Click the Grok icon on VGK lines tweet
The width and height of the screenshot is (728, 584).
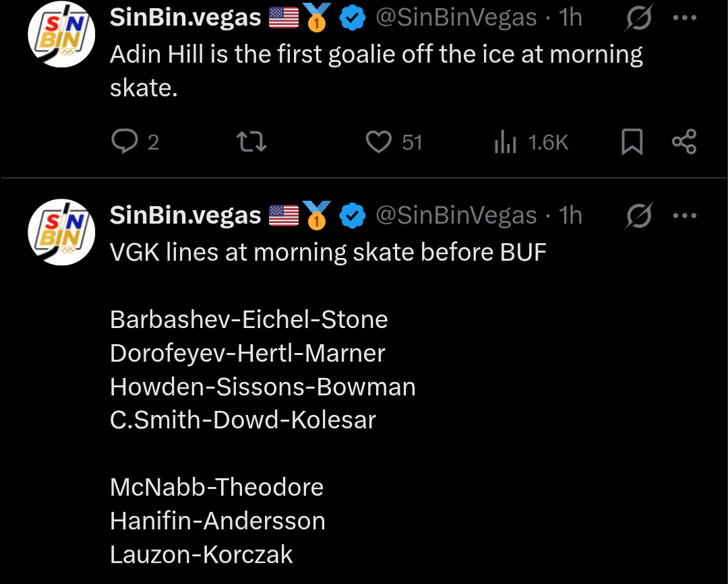pos(638,216)
